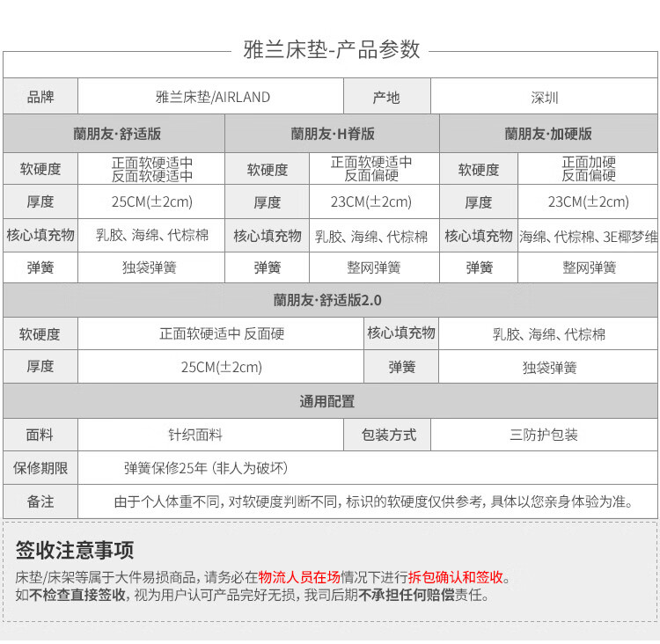
Task: Click the header 蘭朋友·H脊版
Action: [x=333, y=134]
